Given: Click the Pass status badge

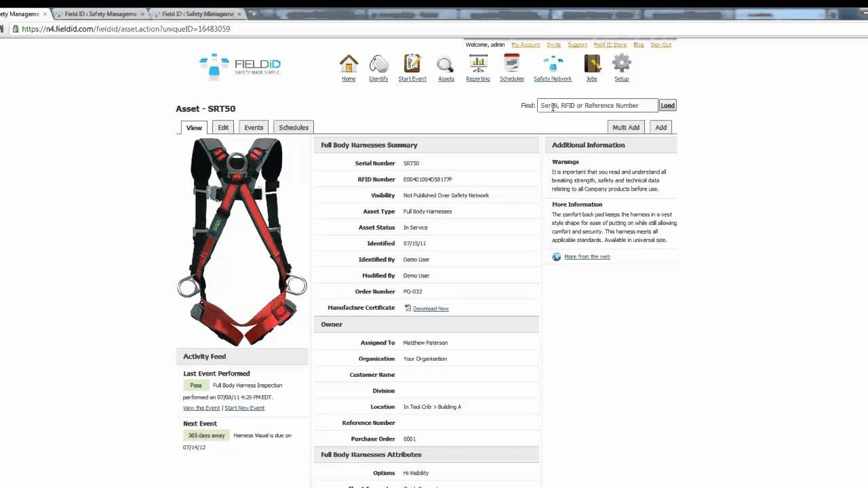Looking at the screenshot, I should pyautogui.click(x=196, y=385).
